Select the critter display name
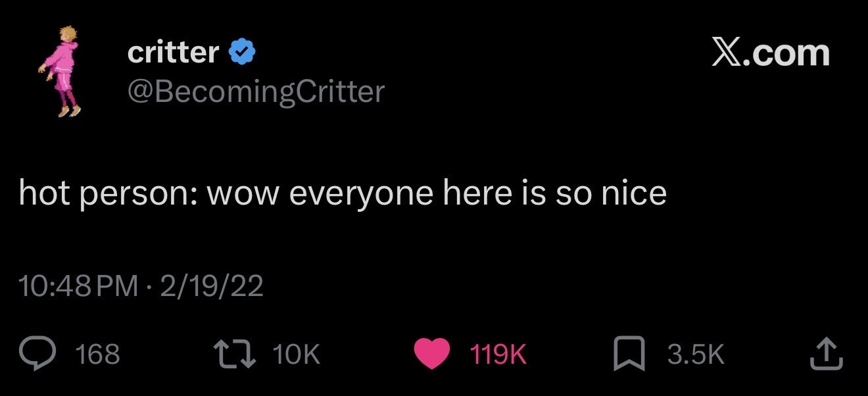Viewport: 868px width, 396px height. [174, 52]
